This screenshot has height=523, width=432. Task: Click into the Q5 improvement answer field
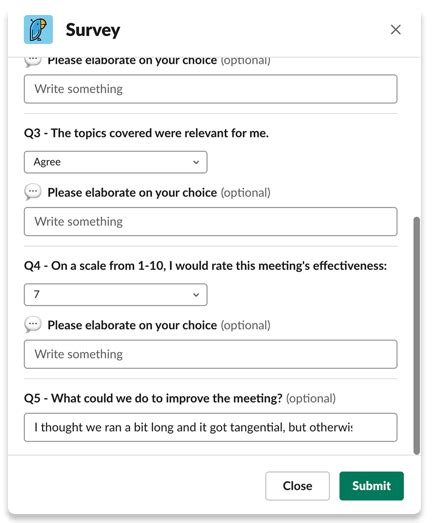[210, 427]
